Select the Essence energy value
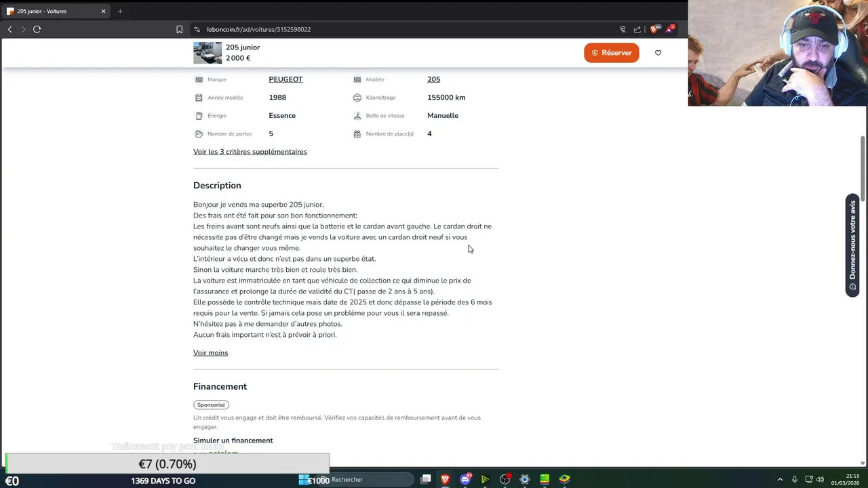 point(282,116)
